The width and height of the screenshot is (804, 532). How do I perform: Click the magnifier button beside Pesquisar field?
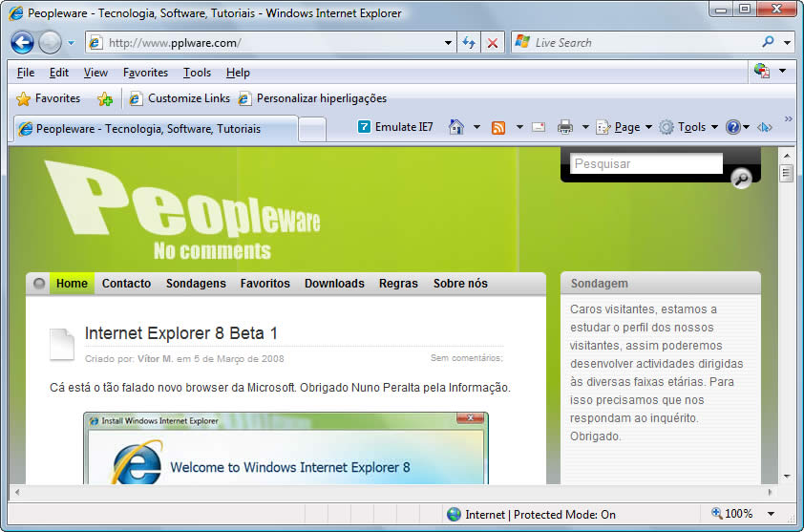[x=741, y=179]
